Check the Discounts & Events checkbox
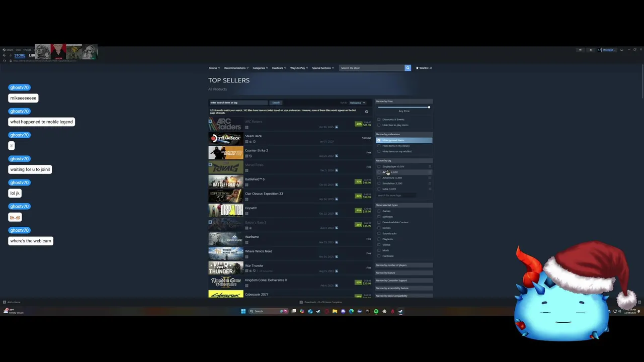 tap(379, 119)
